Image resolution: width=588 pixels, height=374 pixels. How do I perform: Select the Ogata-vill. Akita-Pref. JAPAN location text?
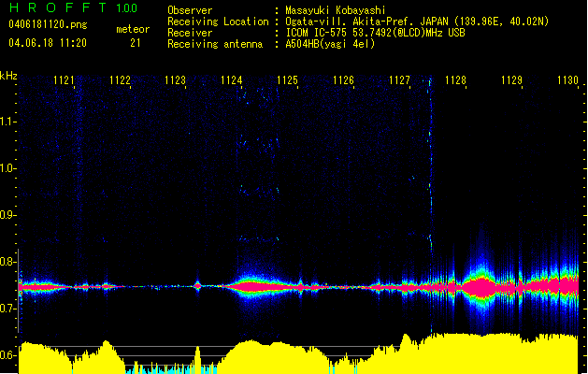point(417,22)
